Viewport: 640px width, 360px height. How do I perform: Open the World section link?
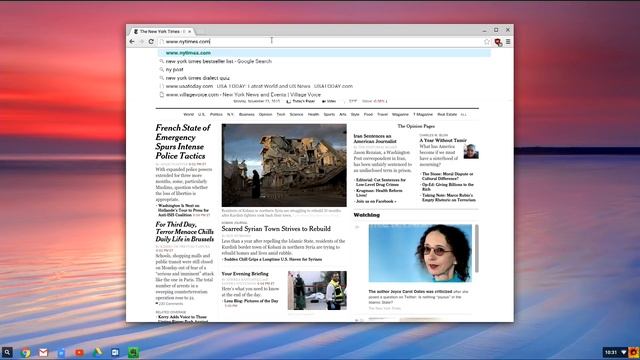pyautogui.click(x=189, y=115)
